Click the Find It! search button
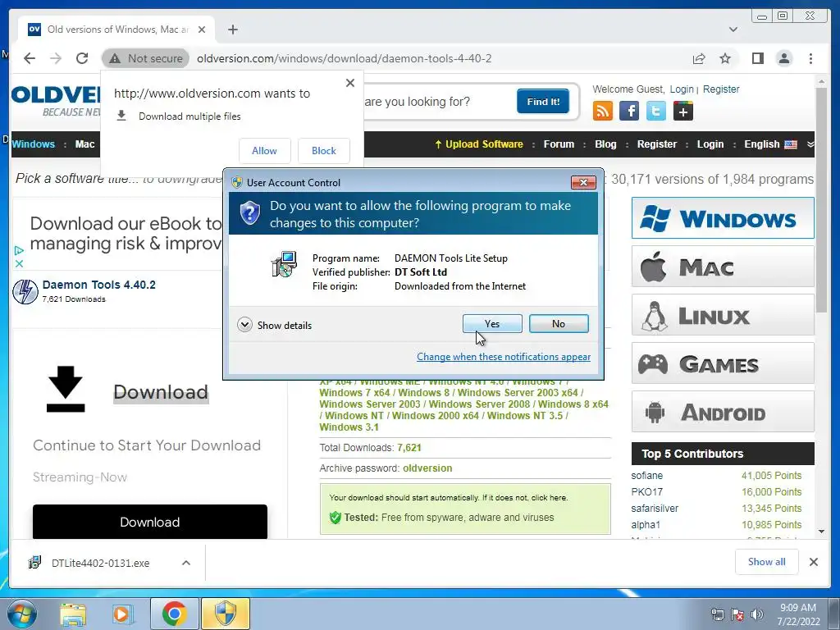Viewport: 840px width, 630px height. coord(543,101)
